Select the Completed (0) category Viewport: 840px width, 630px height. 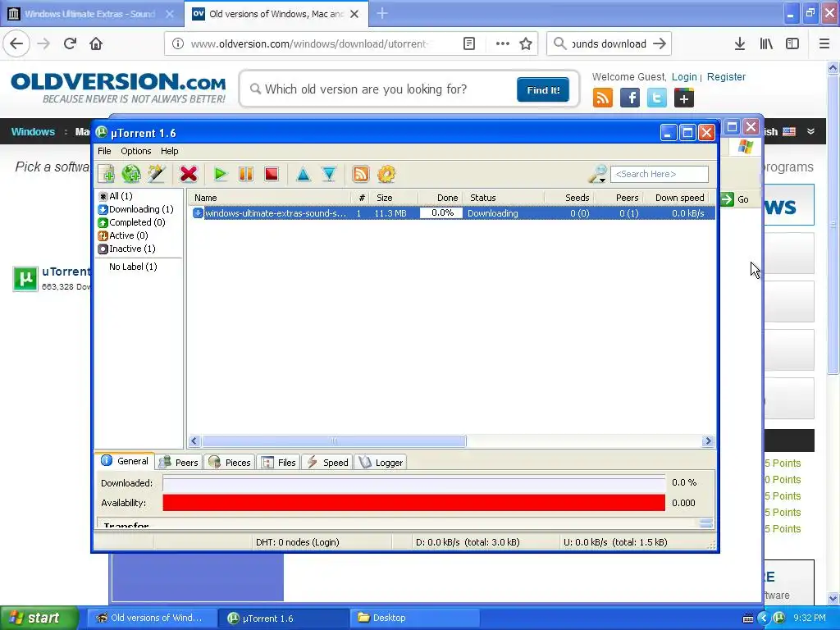pyautogui.click(x=132, y=222)
